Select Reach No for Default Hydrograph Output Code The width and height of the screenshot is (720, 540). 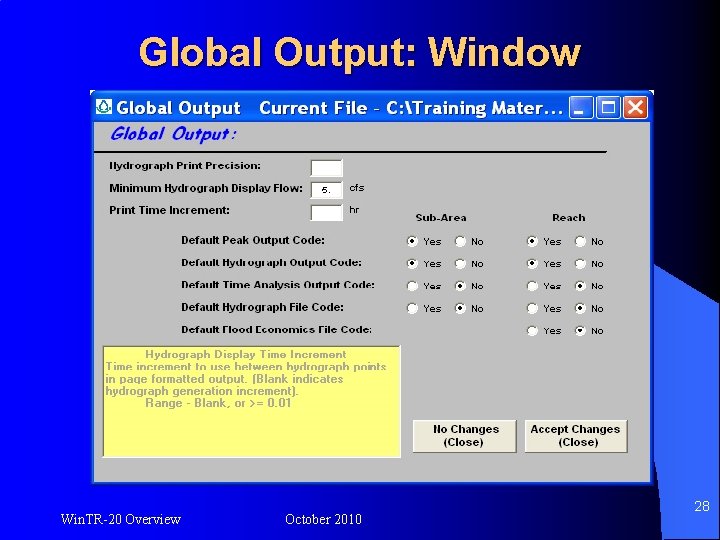[580, 264]
